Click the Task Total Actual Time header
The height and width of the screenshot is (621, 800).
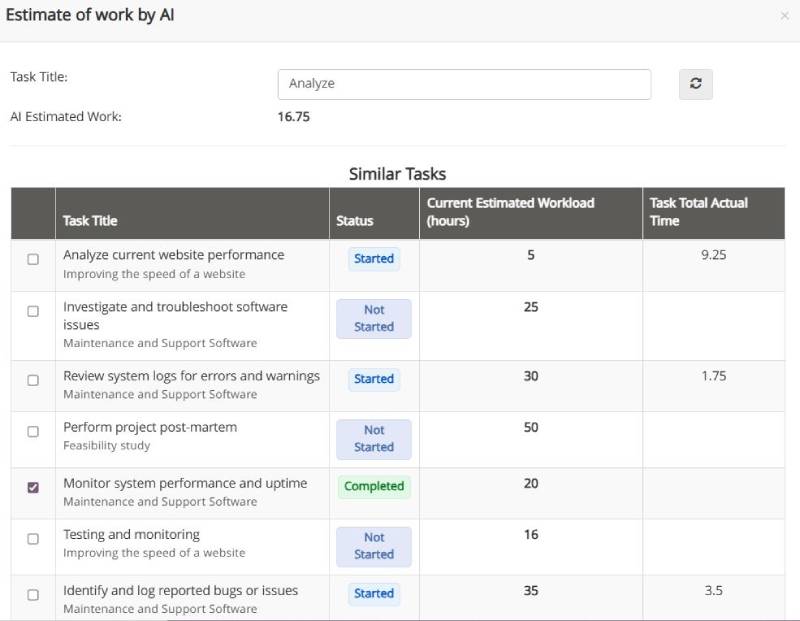click(x=700, y=211)
